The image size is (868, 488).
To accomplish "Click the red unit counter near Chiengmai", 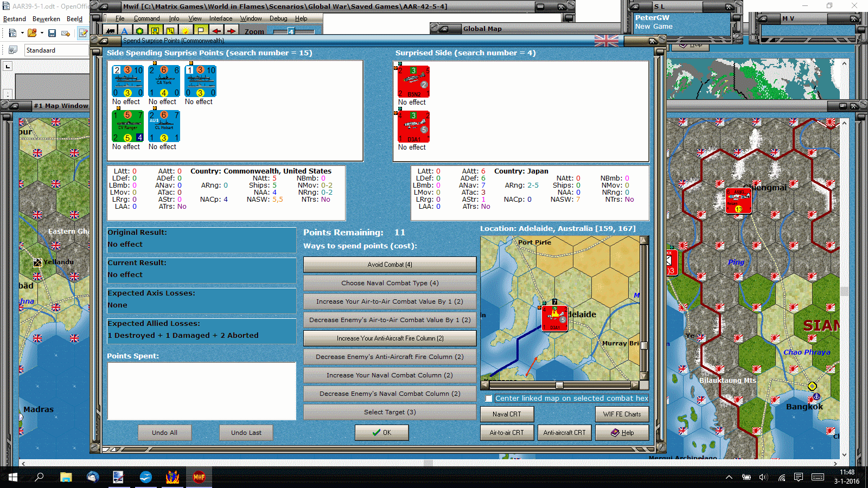I will [738, 201].
